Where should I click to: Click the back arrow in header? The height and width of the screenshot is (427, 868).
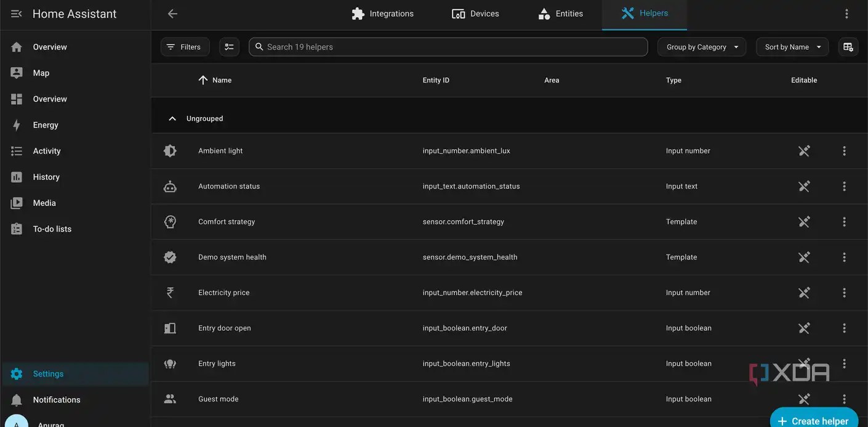(172, 14)
